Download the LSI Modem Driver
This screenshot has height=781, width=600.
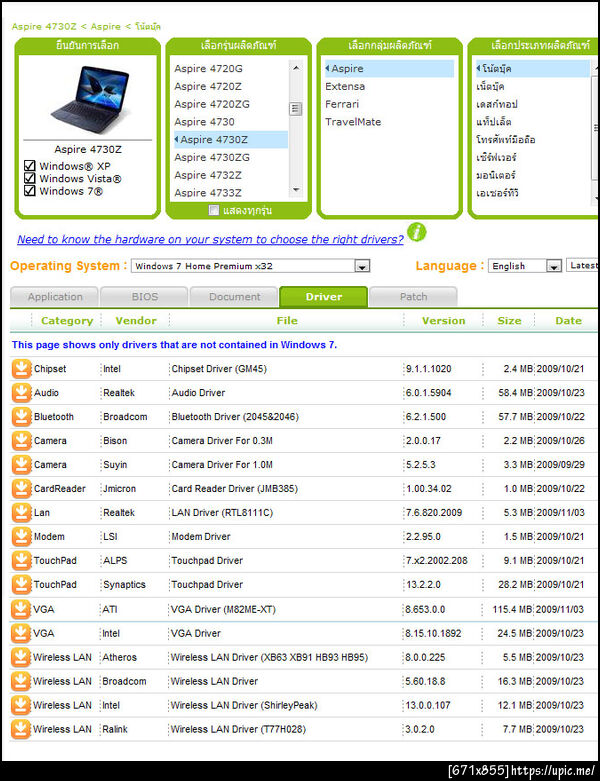point(21,536)
